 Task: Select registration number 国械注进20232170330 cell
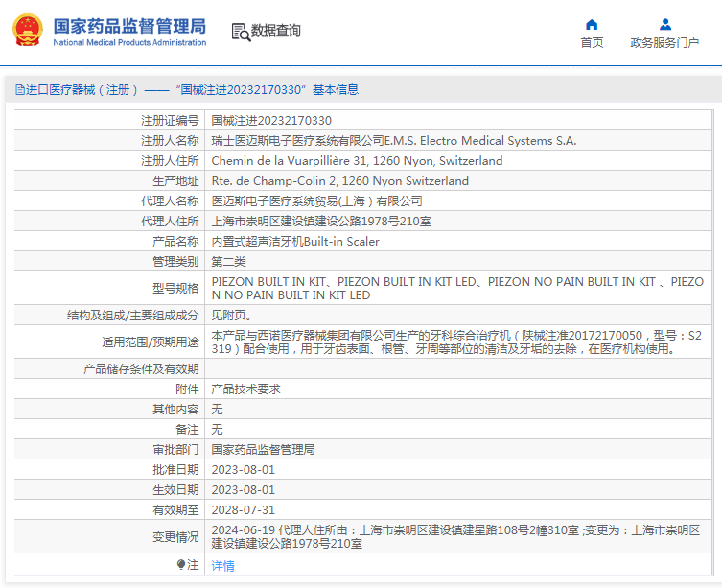[x=271, y=121]
